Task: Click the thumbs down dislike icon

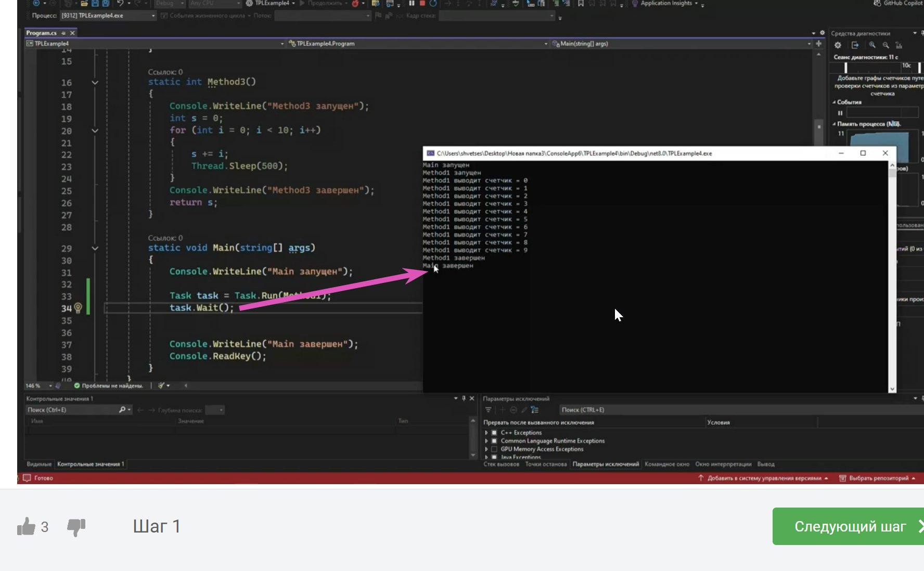Action: 76,527
